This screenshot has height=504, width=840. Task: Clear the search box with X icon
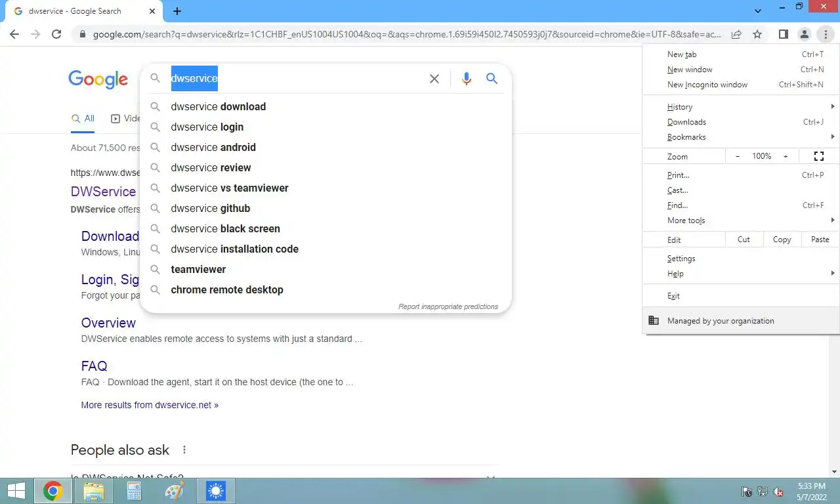(x=434, y=79)
